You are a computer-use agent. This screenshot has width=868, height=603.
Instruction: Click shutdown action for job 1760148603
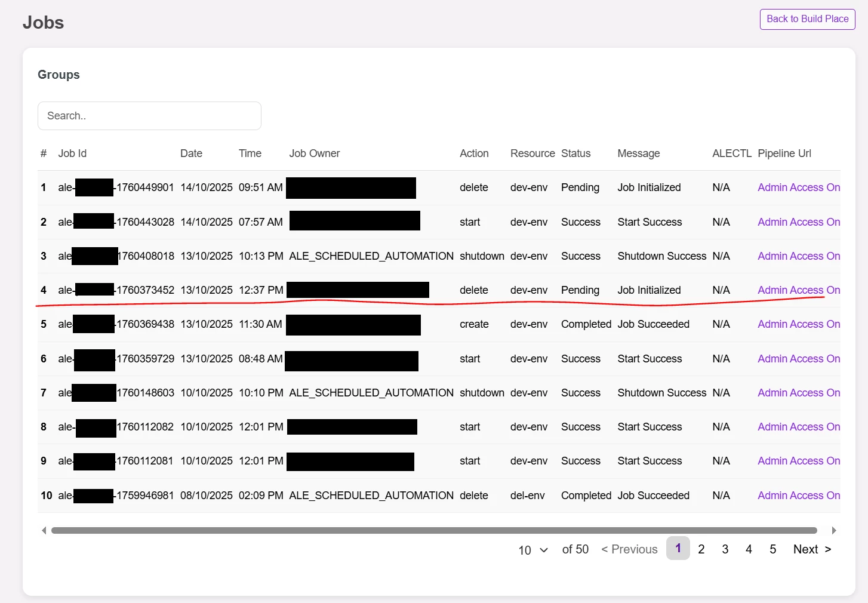(x=482, y=393)
